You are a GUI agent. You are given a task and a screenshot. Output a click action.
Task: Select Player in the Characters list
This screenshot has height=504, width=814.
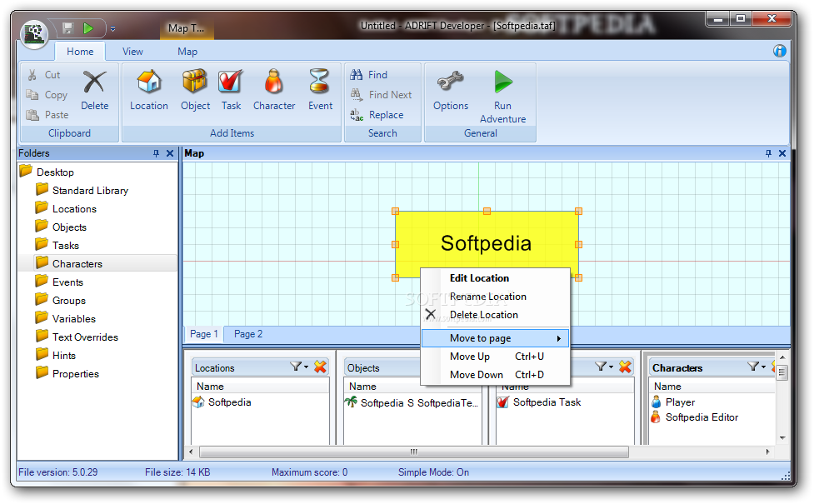(x=673, y=402)
